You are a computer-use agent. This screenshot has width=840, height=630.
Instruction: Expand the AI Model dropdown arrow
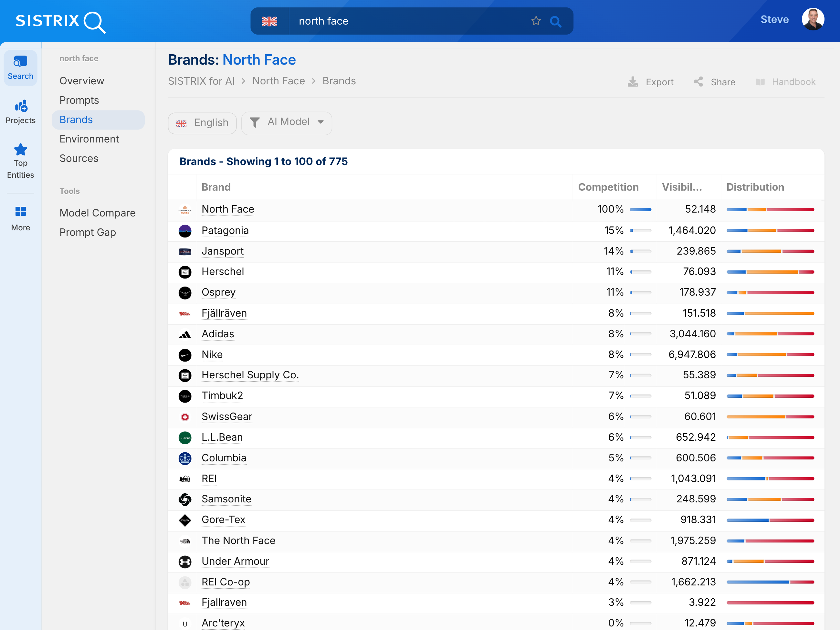click(321, 122)
